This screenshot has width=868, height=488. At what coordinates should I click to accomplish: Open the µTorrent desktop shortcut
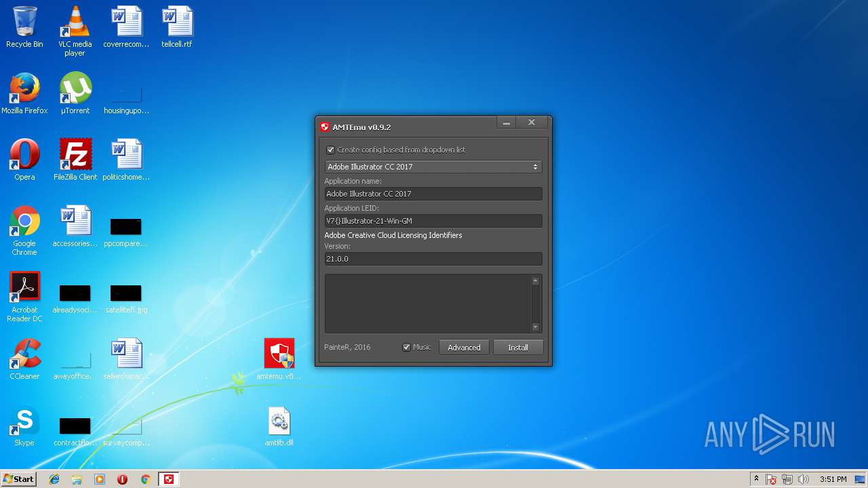coord(75,94)
